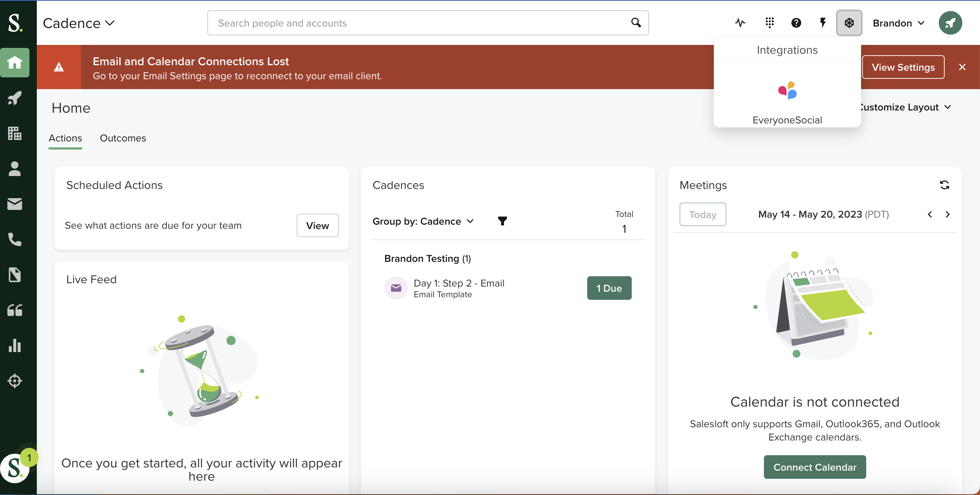Open the Snippets quote icon in sidebar
This screenshot has width=980, height=495.
pos(14,310)
